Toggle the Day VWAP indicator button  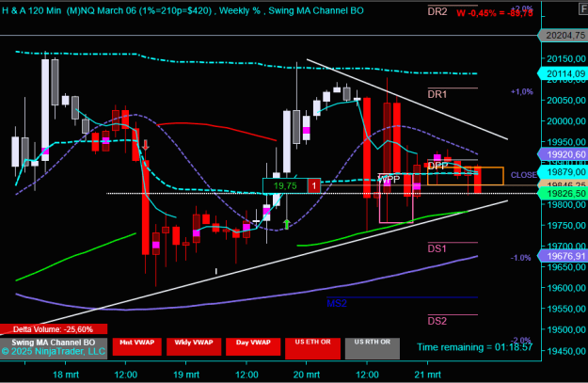point(253,346)
